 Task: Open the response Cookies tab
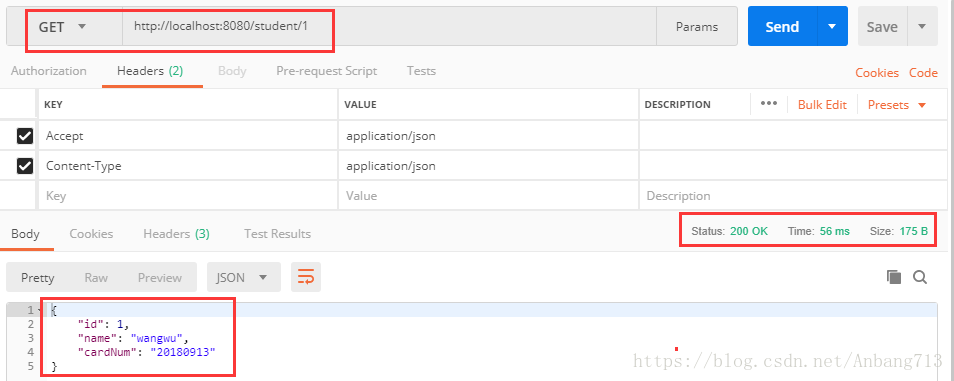(x=91, y=234)
